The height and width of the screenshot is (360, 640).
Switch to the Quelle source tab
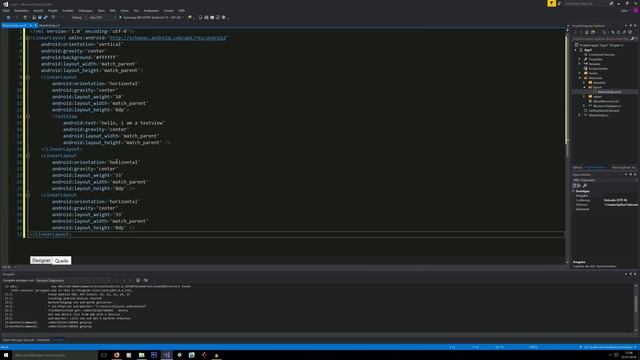[x=62, y=260]
